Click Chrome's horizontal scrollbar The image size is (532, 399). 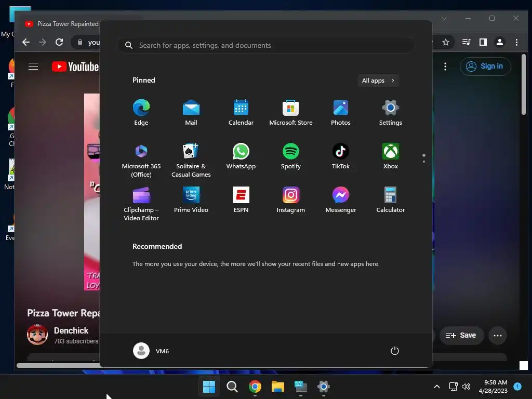58,365
